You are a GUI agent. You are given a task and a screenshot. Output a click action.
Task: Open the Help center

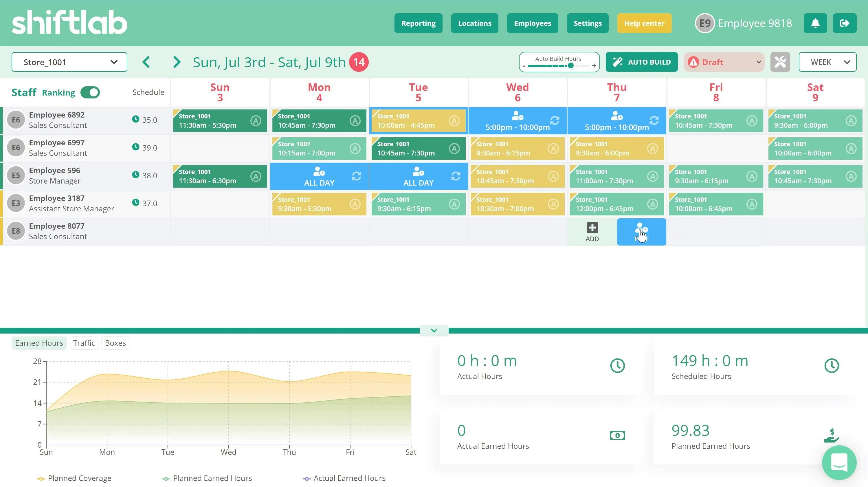644,23
